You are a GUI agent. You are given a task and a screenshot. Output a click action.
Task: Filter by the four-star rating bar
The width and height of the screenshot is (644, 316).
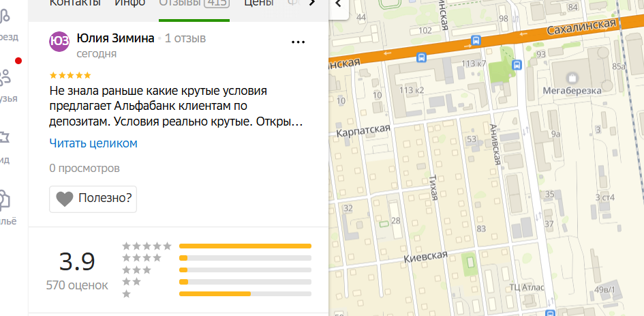click(245, 258)
